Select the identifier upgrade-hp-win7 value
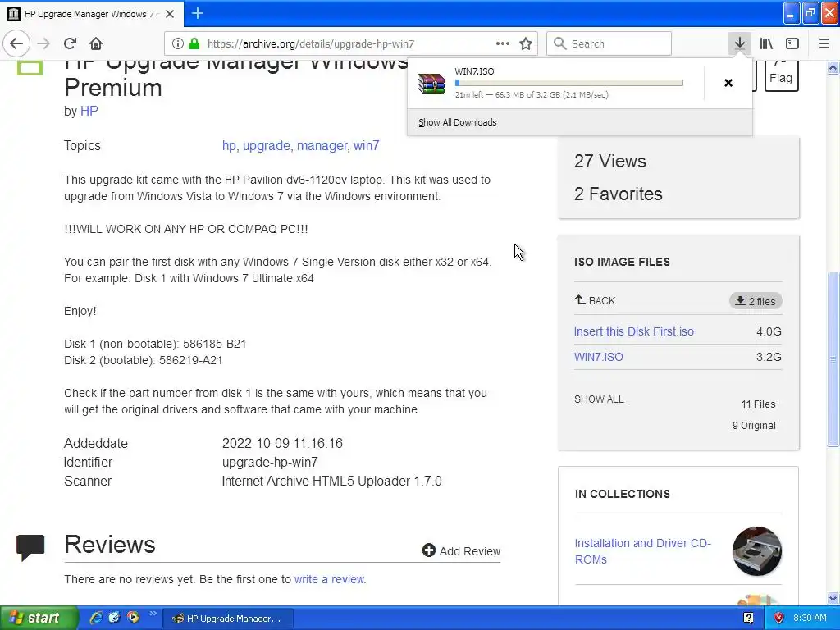840x630 pixels. pyautogui.click(x=270, y=463)
